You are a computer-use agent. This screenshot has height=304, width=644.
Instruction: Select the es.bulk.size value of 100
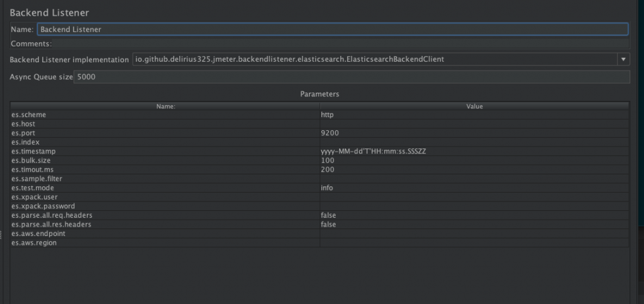[x=474, y=160]
